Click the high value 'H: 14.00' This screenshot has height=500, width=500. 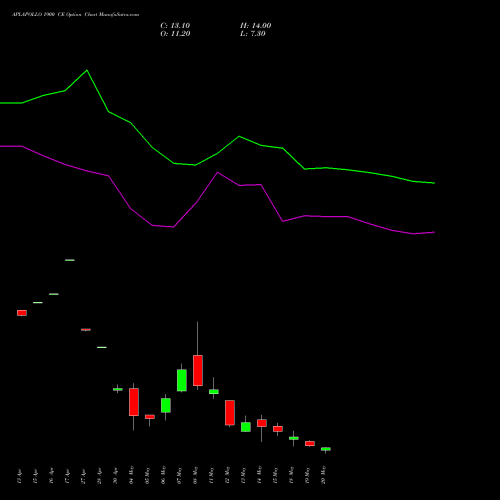256,26
